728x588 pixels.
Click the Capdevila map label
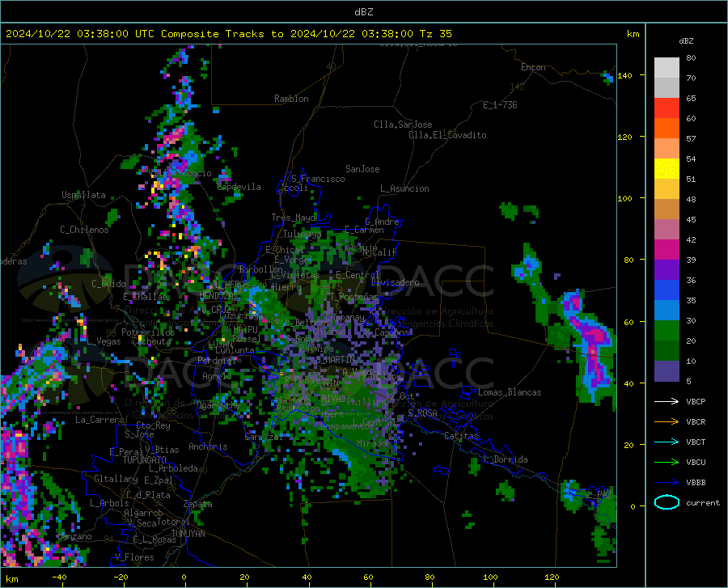coord(239,187)
